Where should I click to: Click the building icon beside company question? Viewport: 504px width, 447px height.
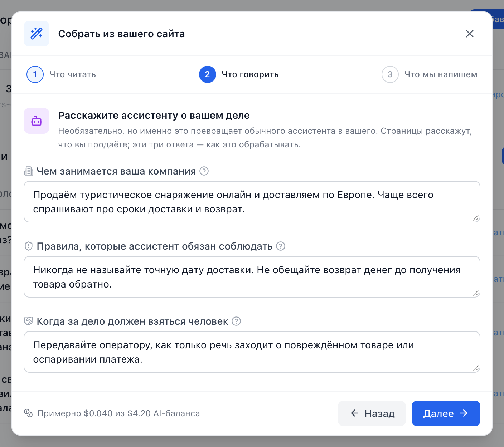(x=29, y=171)
